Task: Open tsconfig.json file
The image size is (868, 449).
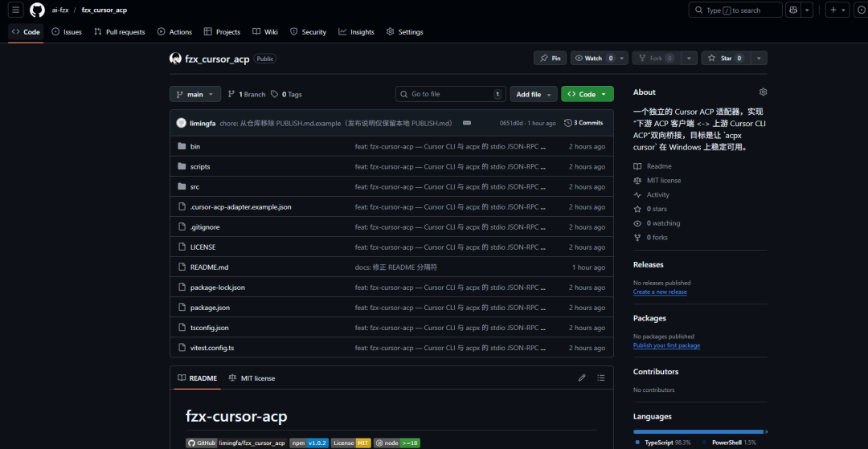Action: 209,328
